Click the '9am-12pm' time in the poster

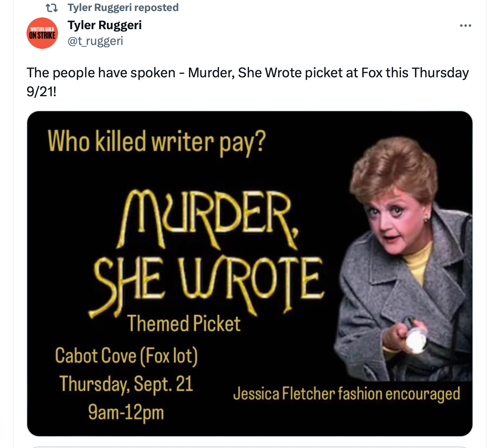click(x=126, y=412)
